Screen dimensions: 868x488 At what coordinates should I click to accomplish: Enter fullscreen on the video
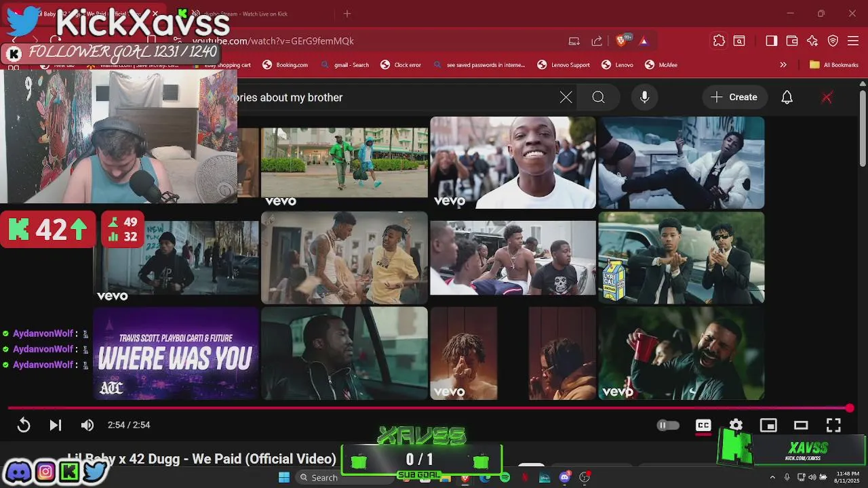coord(833,425)
